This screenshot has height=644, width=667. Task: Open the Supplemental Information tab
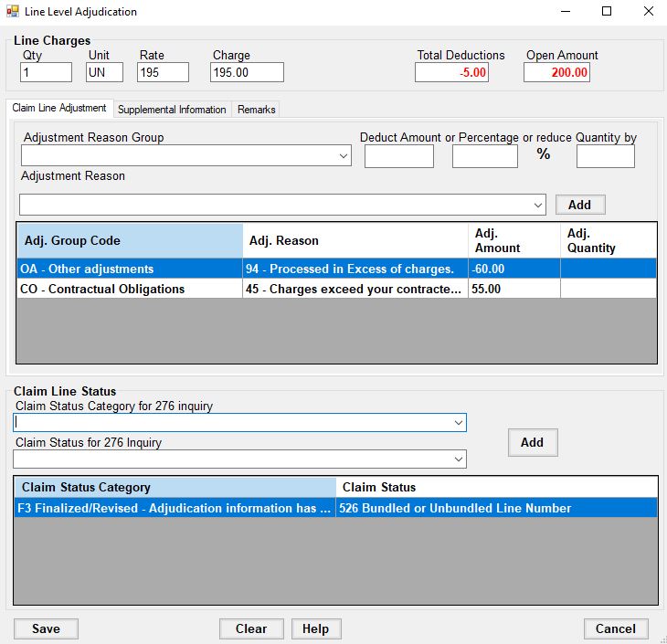tap(172, 110)
